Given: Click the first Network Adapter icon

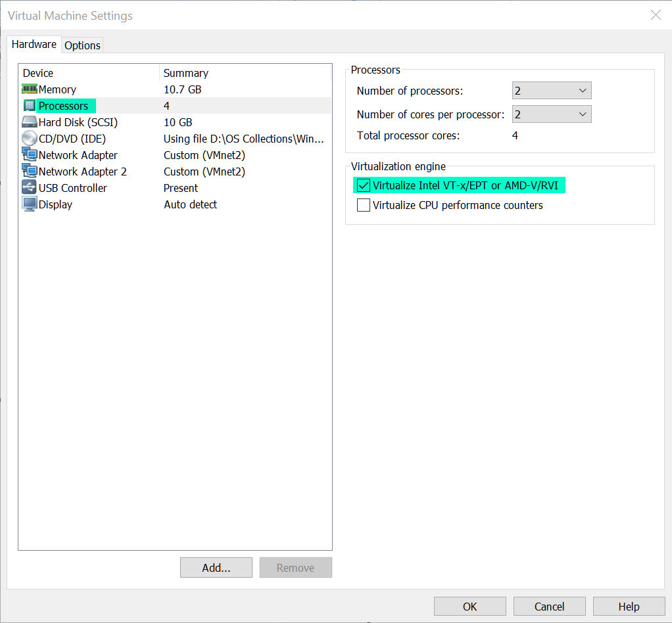Looking at the screenshot, I should [x=29, y=154].
